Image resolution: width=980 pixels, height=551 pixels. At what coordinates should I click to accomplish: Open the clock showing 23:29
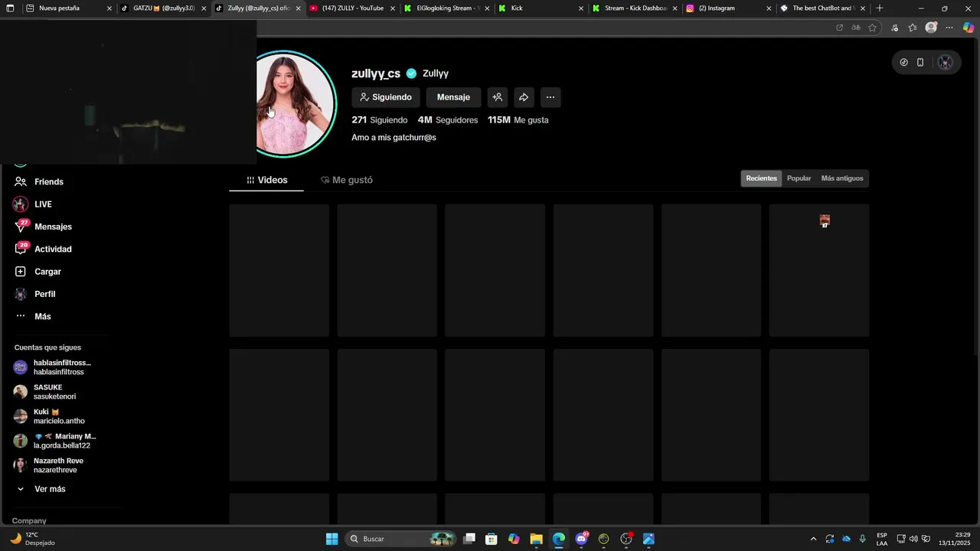(956, 539)
